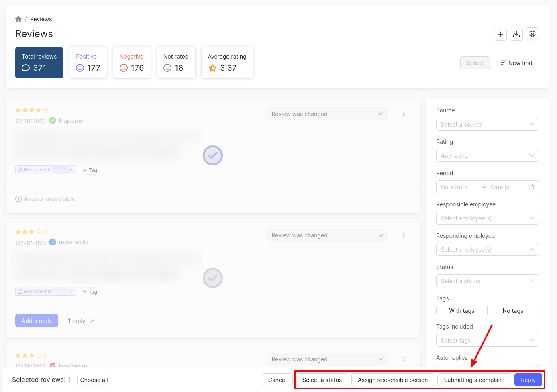Open the Select a source dropdown
557x392 pixels.
coord(487,125)
